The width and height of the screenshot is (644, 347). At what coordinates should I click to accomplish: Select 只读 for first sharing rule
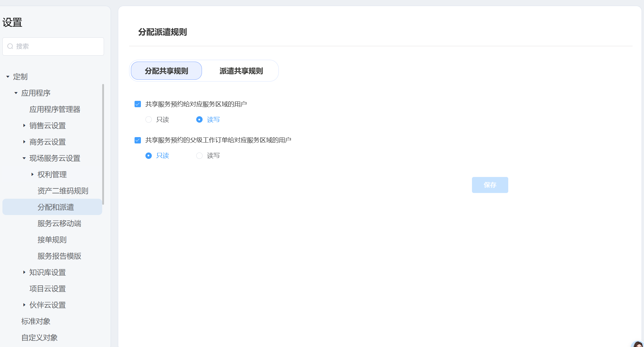(x=148, y=120)
